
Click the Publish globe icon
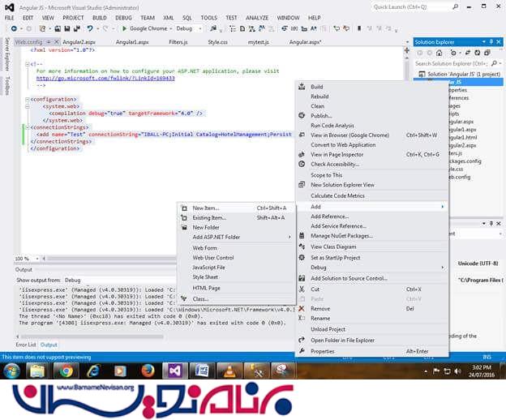tap(302, 116)
